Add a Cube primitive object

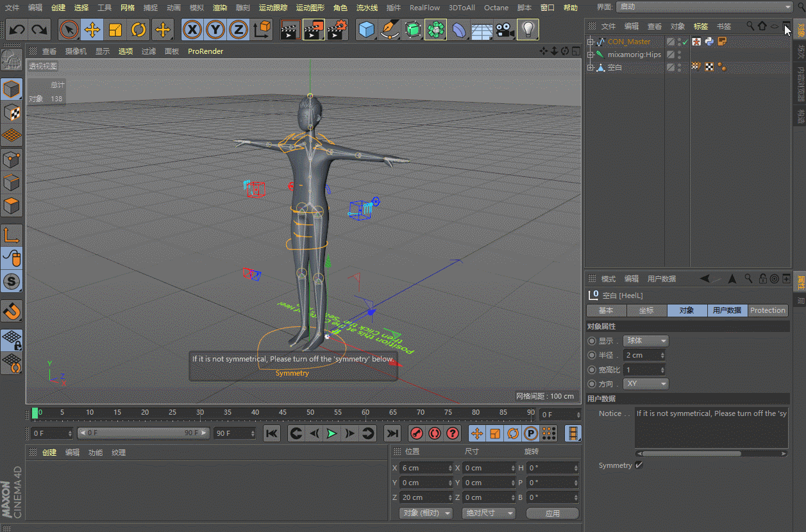coord(367,29)
